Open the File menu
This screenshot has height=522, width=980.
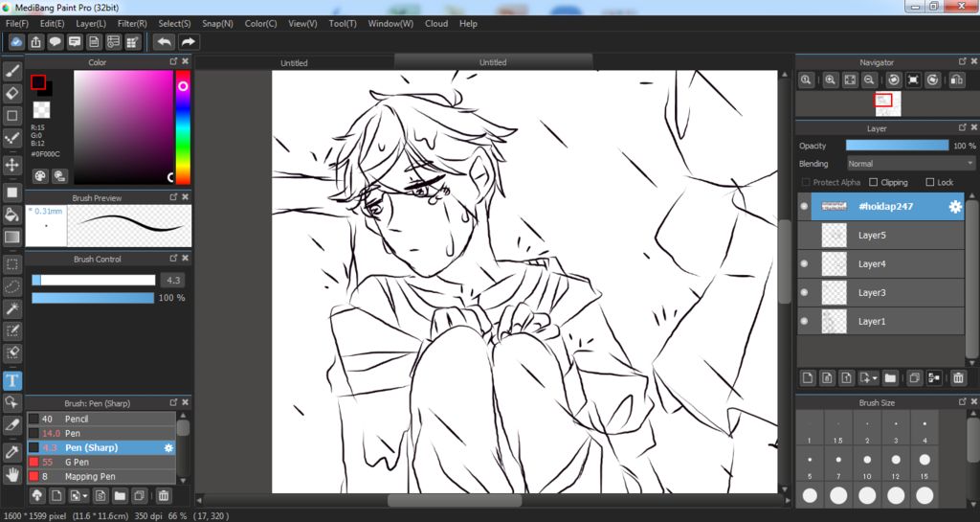pyautogui.click(x=17, y=24)
